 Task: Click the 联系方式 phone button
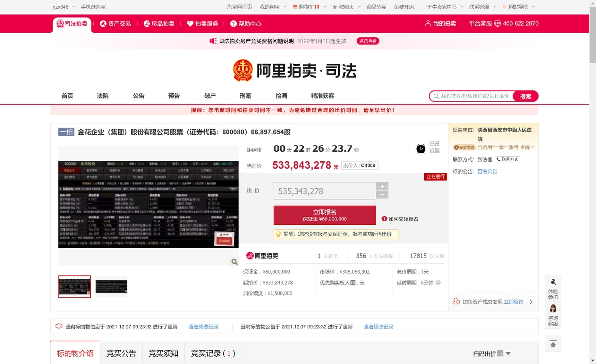coord(507,159)
